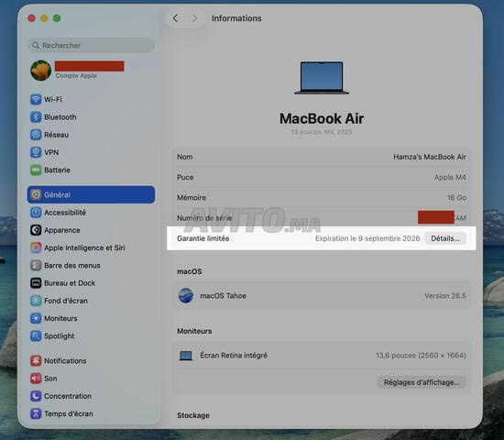This screenshot has width=504, height=440.
Task: Click the Stockage section heading
Action: (193, 415)
